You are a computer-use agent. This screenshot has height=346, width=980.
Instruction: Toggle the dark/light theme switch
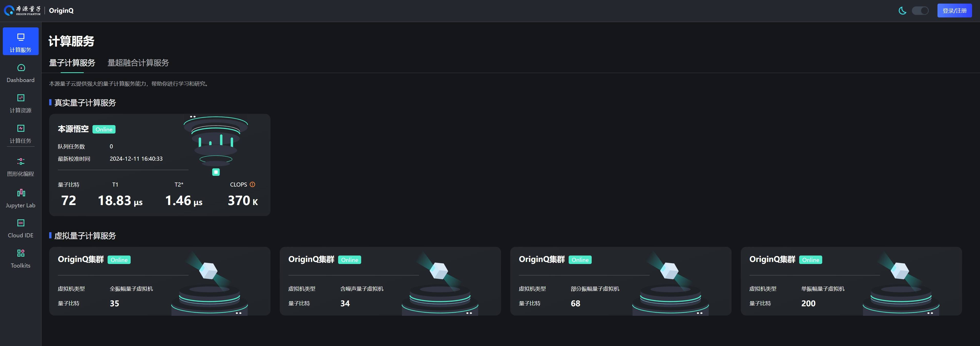[920, 11]
